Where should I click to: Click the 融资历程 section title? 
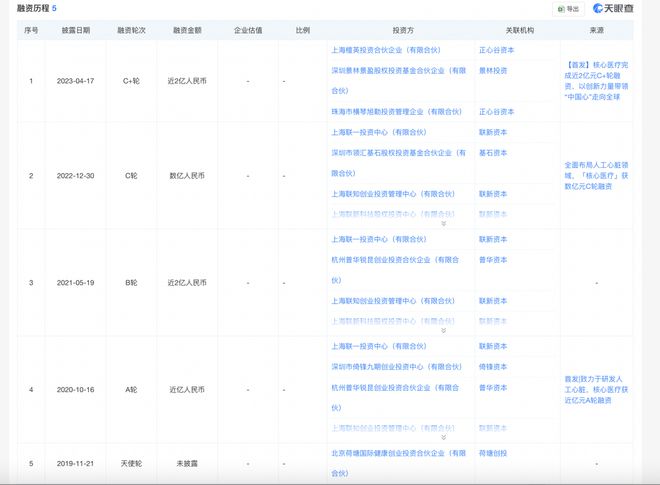coord(33,8)
